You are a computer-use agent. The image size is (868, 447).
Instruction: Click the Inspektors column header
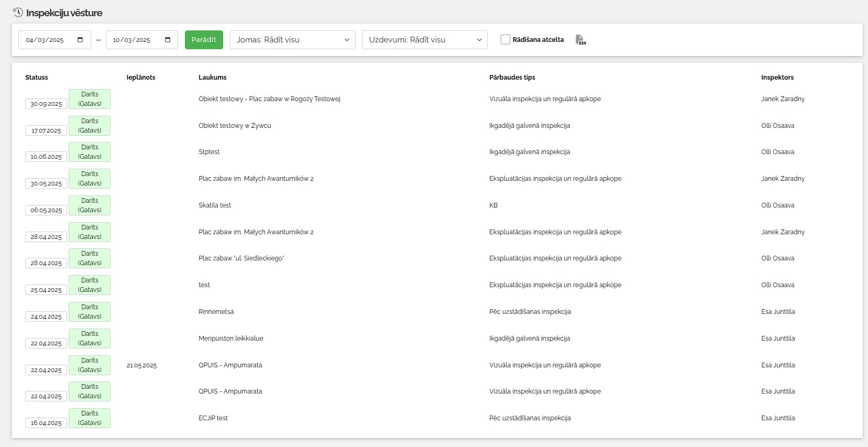777,78
